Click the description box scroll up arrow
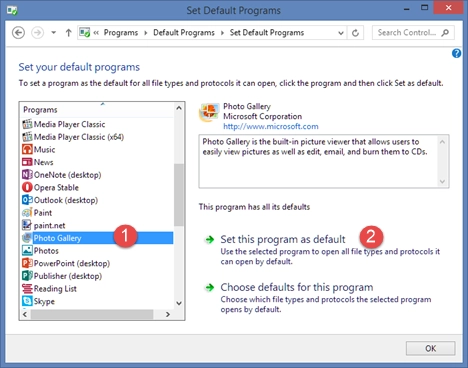The height and width of the screenshot is (368, 468). tap(442, 142)
